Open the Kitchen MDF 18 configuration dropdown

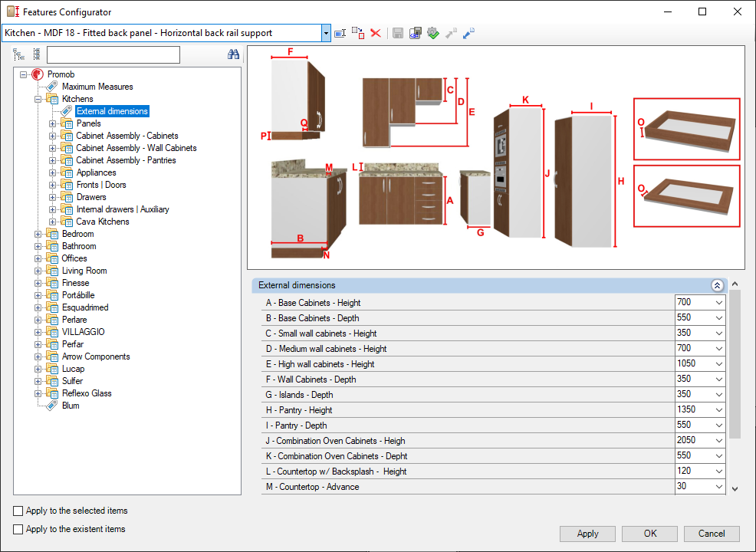point(326,33)
